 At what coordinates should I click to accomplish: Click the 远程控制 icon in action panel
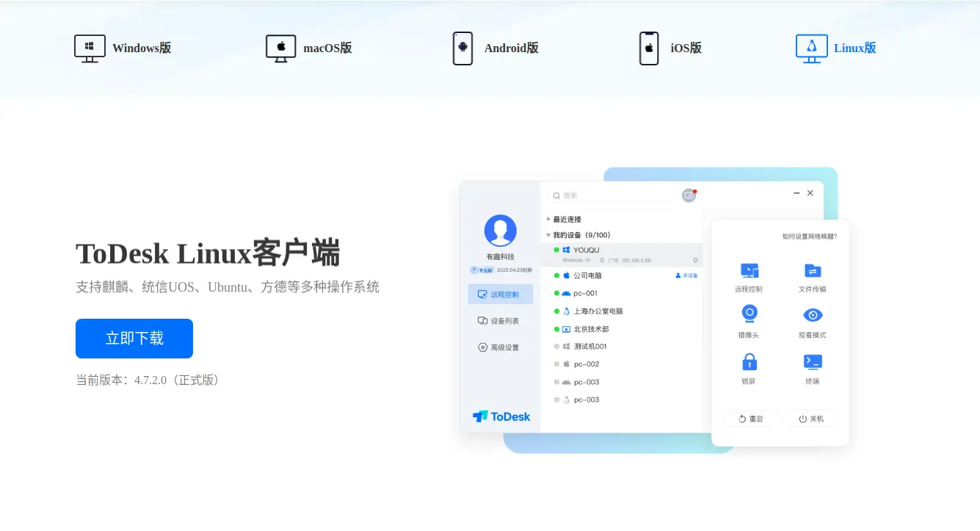[749, 270]
